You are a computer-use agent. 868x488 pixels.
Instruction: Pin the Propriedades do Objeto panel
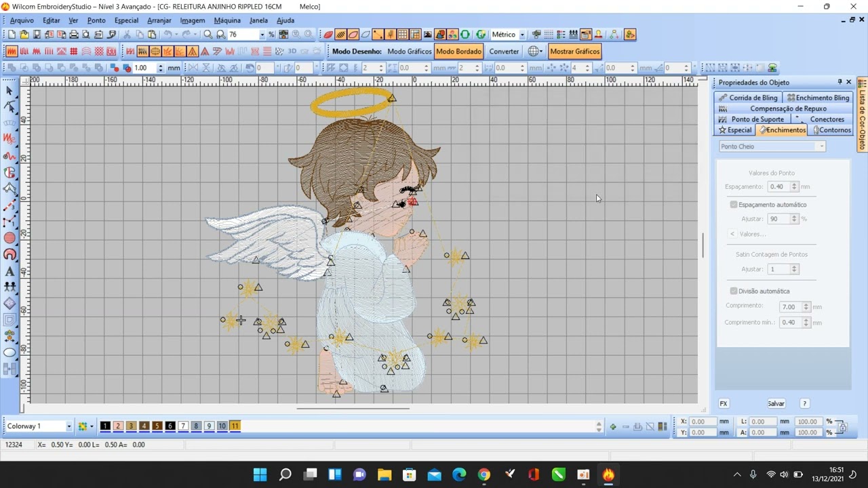click(840, 82)
